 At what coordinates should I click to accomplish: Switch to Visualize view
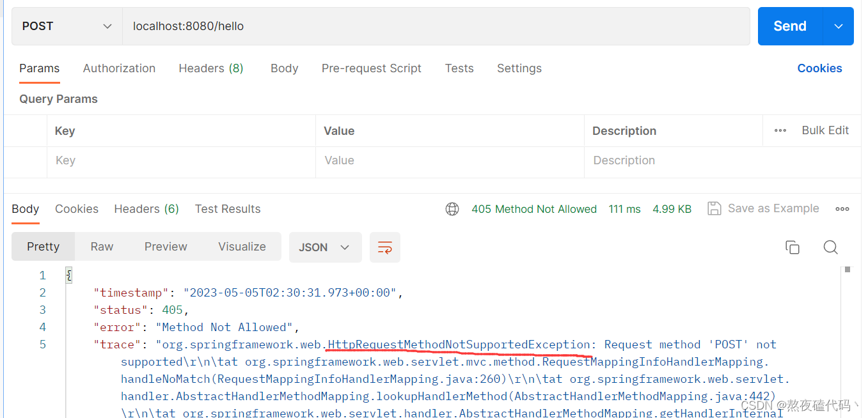242,247
